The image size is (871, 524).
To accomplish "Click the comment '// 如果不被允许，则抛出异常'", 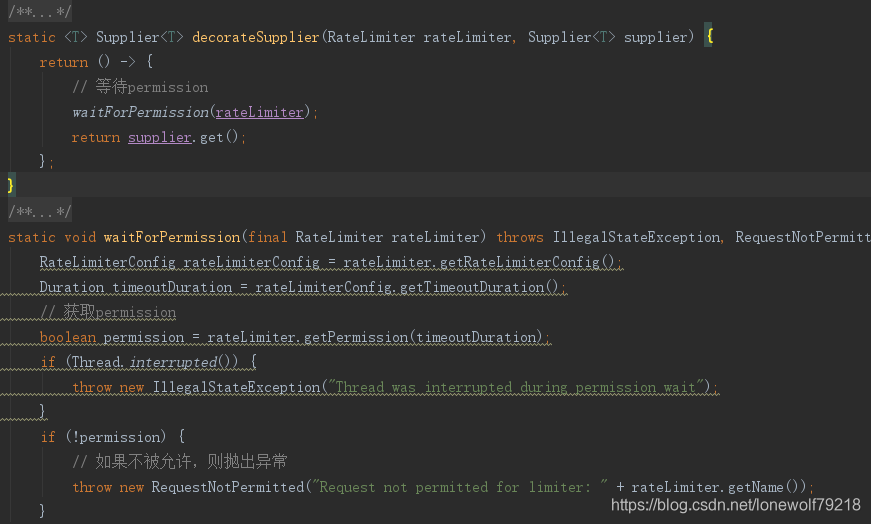I will 179,461.
